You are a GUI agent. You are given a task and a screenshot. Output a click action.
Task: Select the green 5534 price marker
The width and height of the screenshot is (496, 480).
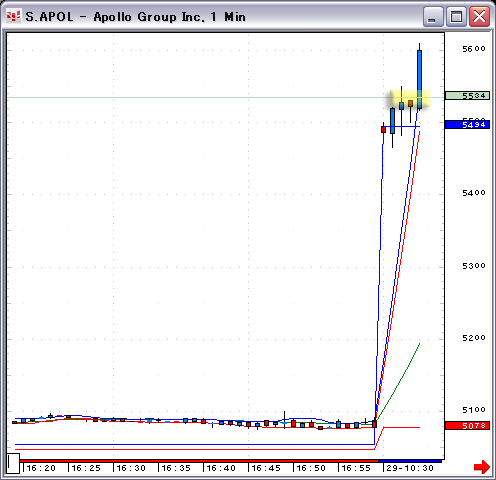pyautogui.click(x=467, y=96)
